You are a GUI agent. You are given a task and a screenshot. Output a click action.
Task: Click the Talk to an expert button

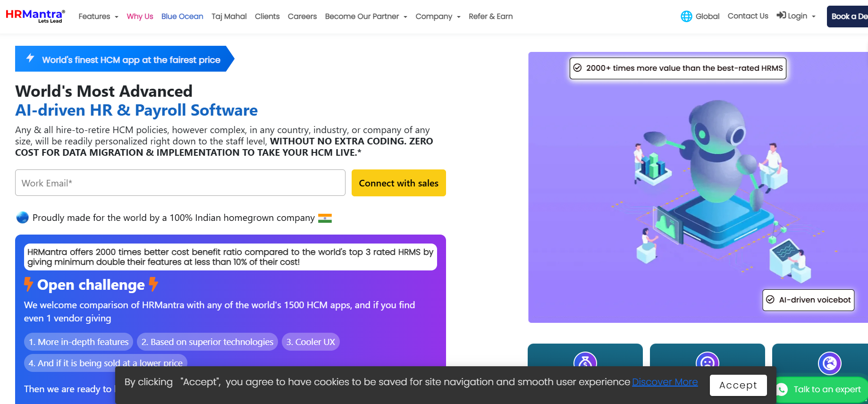pos(821,389)
